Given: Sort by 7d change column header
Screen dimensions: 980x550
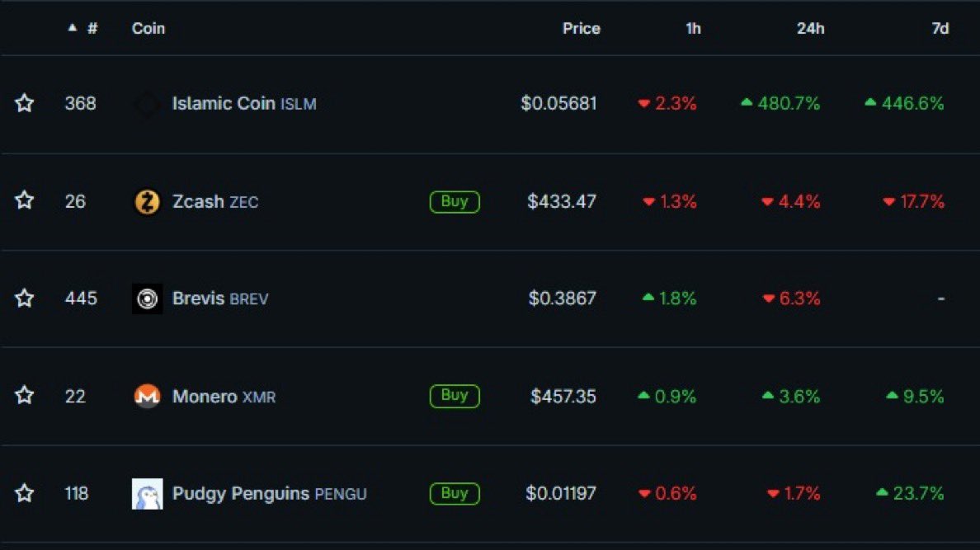Looking at the screenshot, I should [940, 28].
